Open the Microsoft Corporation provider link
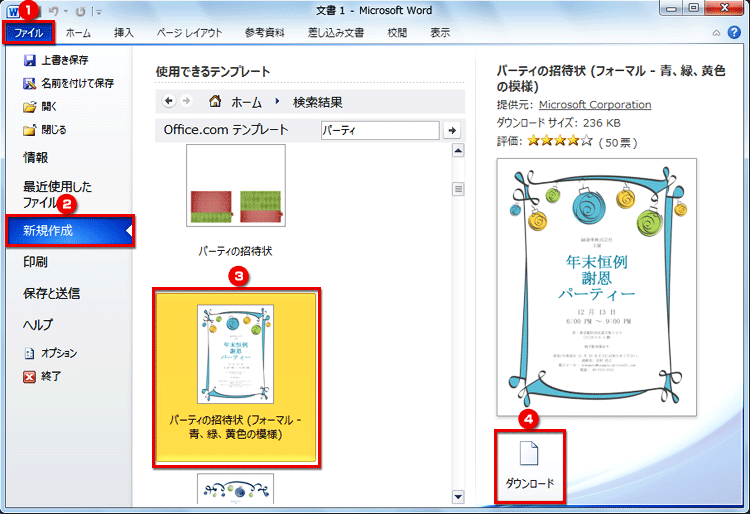The width and height of the screenshot is (750, 514). (x=595, y=104)
